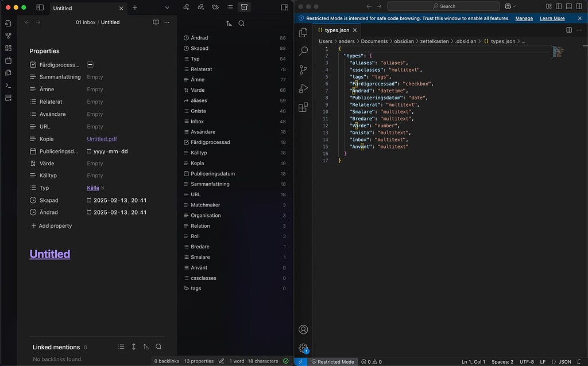Open the incoming links (backlinks) pane
This screenshot has width=588, height=366.
187,7
